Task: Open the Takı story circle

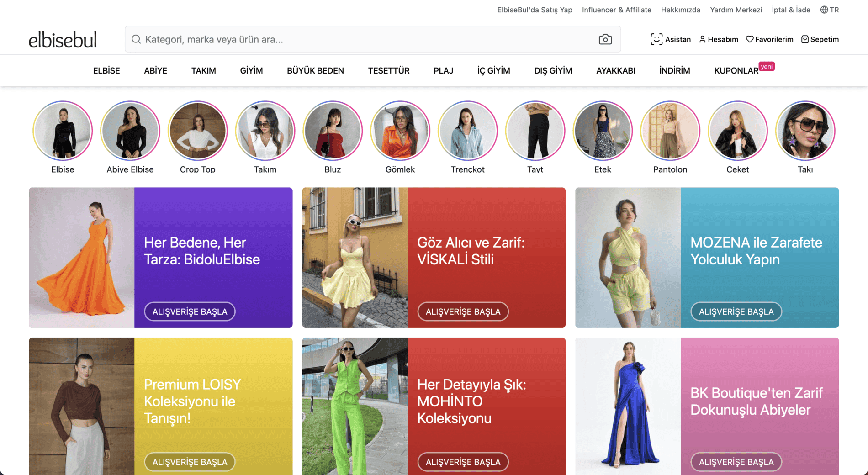Action: (x=805, y=131)
